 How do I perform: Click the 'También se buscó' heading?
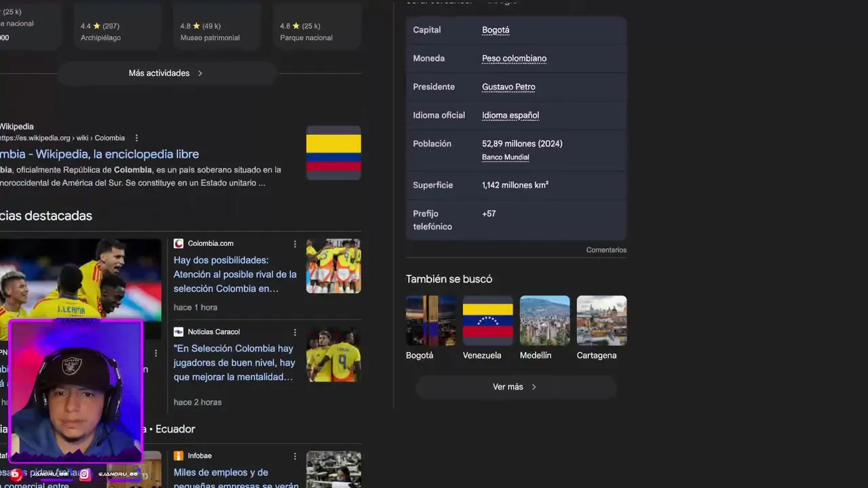click(449, 279)
